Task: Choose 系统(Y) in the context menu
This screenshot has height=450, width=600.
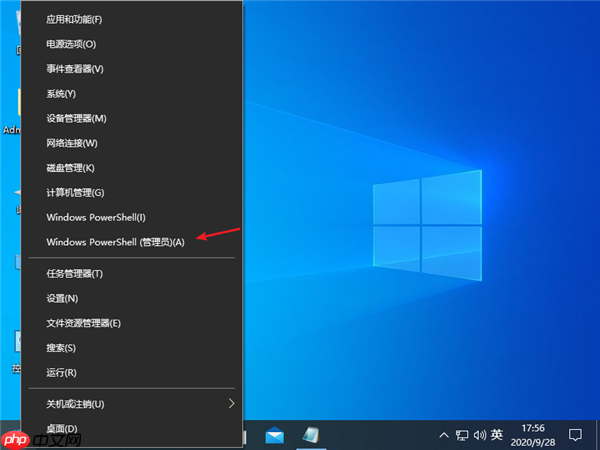Action: point(131,94)
